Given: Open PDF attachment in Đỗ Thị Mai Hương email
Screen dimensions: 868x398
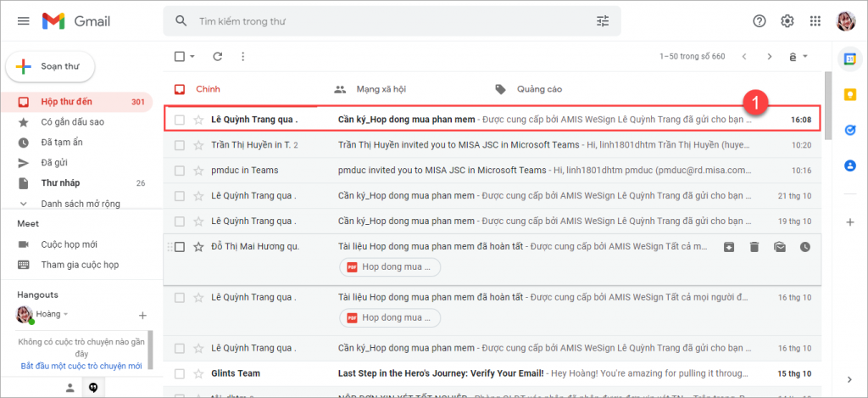Looking at the screenshot, I should coord(390,267).
